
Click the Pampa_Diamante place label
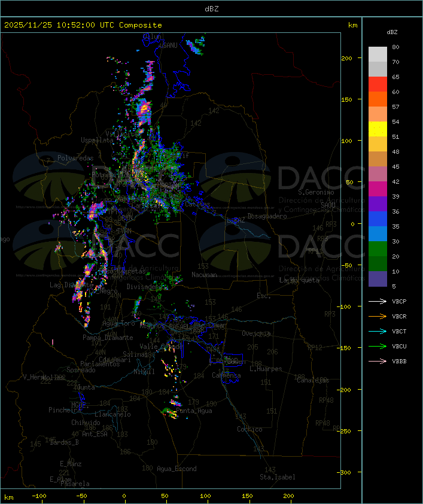[108, 338]
